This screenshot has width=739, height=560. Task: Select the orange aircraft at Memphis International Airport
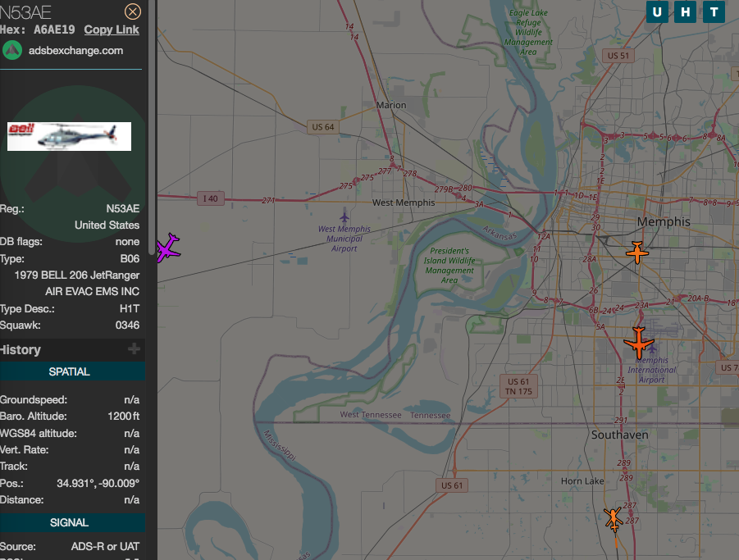pyautogui.click(x=639, y=343)
